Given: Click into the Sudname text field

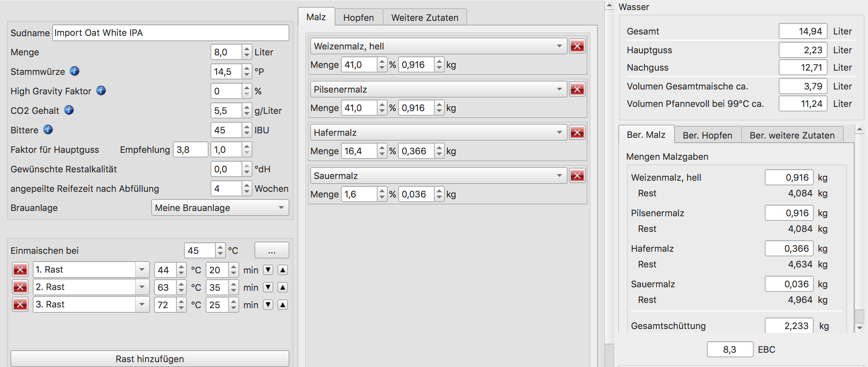Looking at the screenshot, I should click(170, 33).
